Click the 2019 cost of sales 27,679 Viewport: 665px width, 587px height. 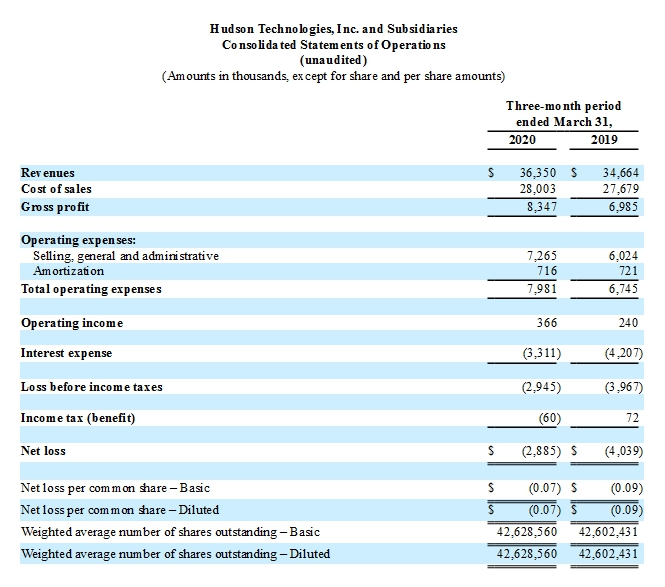(620, 189)
